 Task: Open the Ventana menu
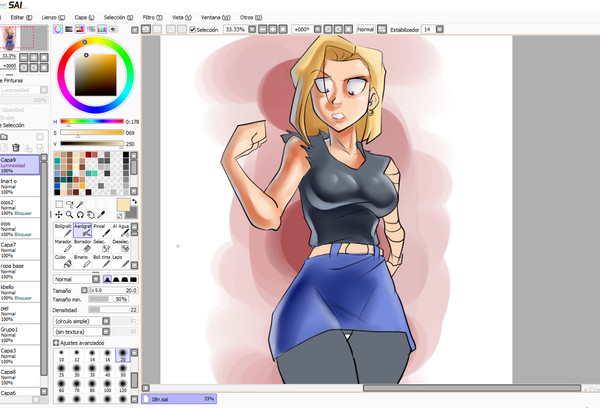click(x=216, y=17)
